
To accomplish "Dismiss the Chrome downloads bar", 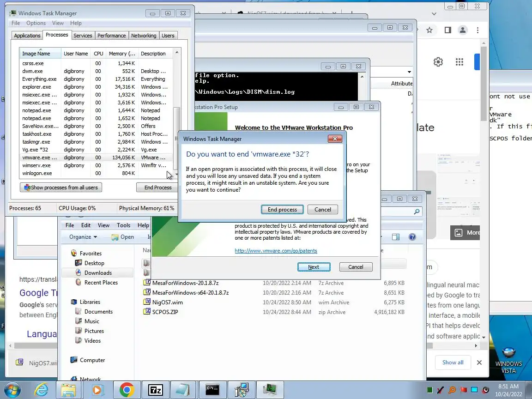I will 479,363.
